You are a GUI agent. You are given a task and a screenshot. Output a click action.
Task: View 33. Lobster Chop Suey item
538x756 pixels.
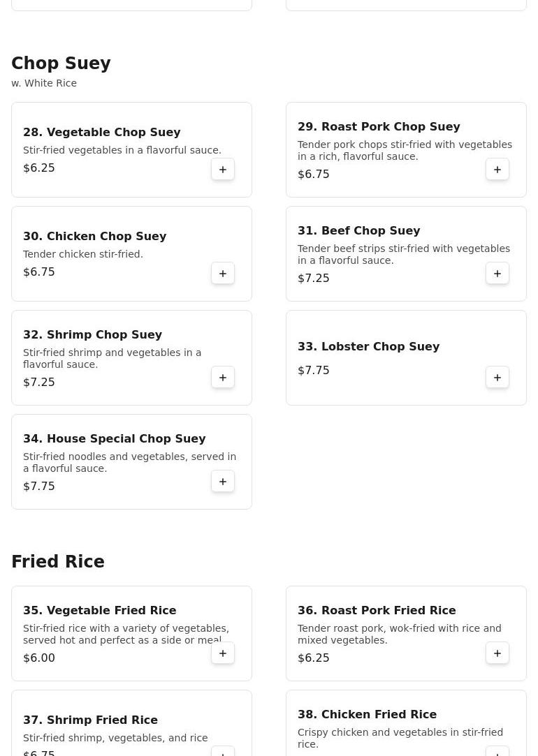(x=369, y=347)
